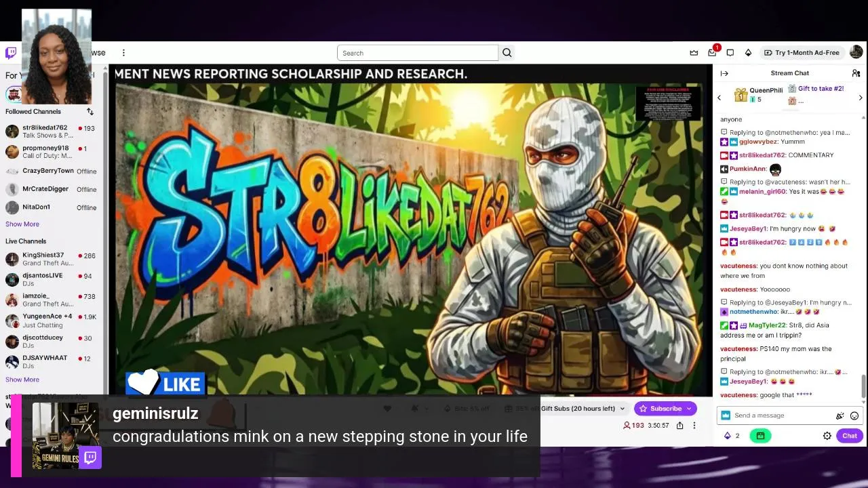
Task: Open the user profile avatar menu
Action: (x=856, y=52)
